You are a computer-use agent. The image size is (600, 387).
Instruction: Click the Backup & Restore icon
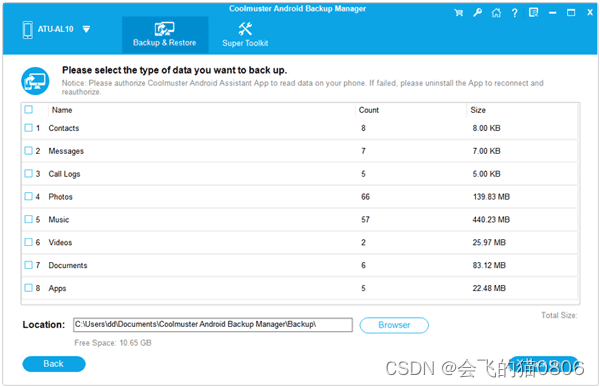click(x=164, y=29)
